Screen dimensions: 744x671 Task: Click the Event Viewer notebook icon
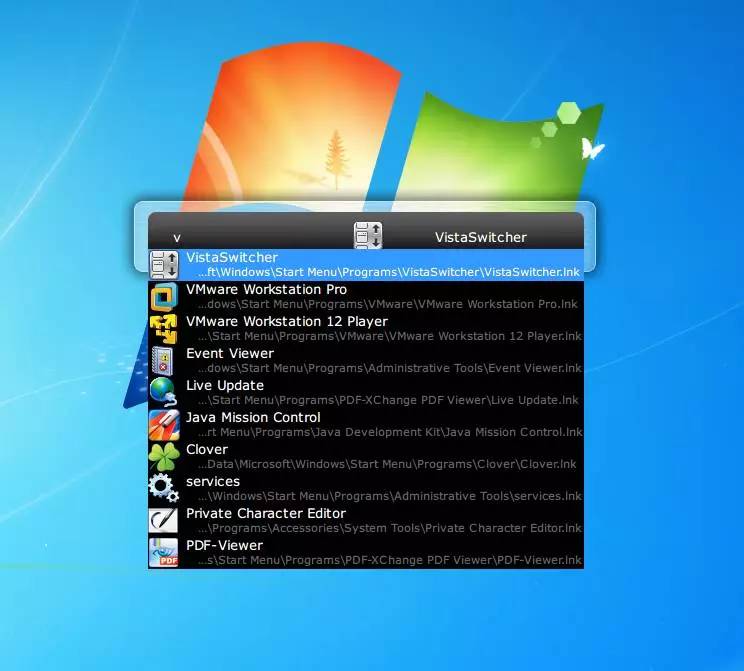164,361
